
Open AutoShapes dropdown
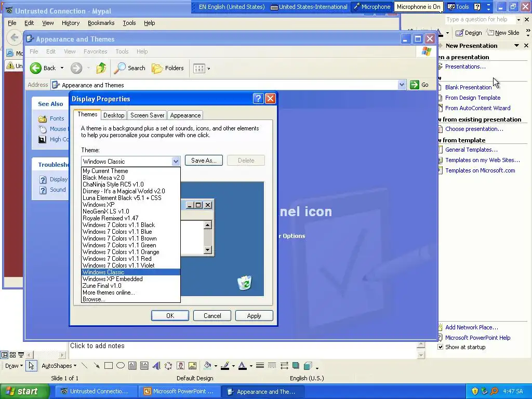point(59,366)
